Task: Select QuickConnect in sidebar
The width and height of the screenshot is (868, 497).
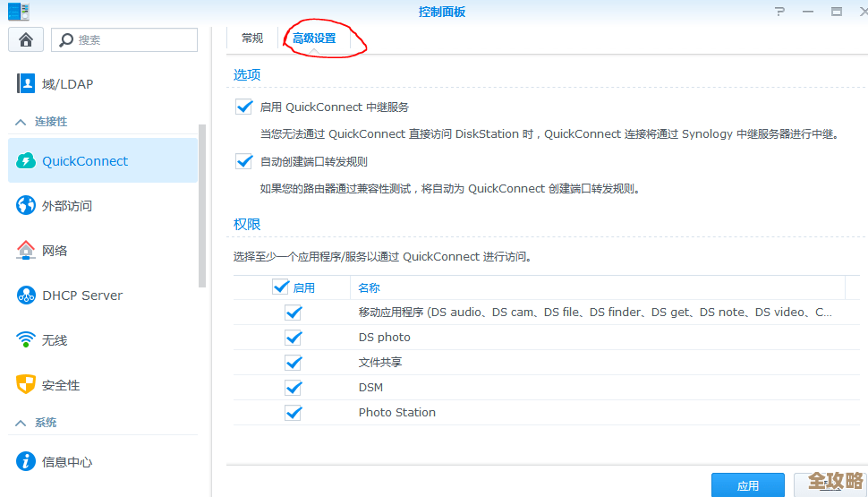Action: 103,160
